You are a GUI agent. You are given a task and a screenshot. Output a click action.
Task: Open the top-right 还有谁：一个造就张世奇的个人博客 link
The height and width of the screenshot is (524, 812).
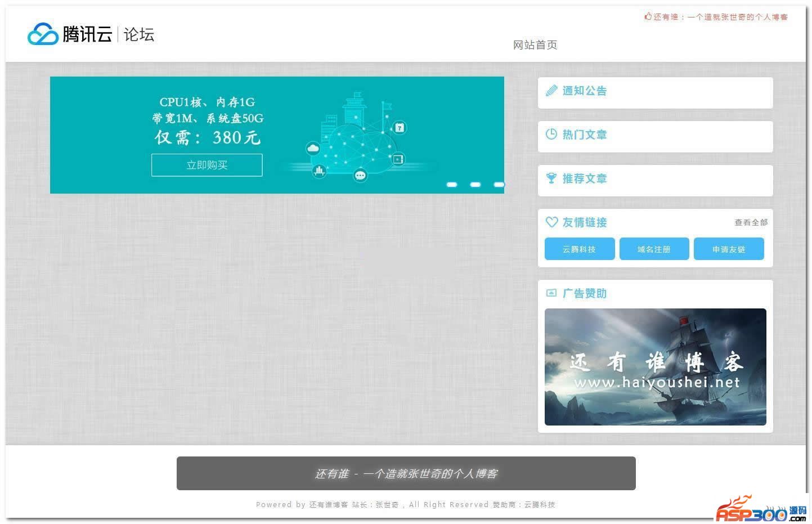click(720, 17)
